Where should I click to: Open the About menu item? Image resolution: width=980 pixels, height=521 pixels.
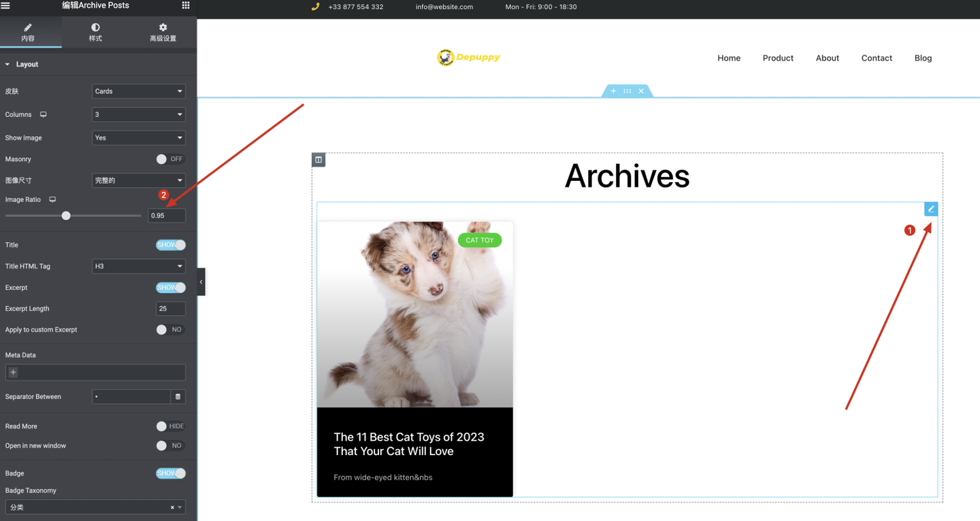[828, 58]
